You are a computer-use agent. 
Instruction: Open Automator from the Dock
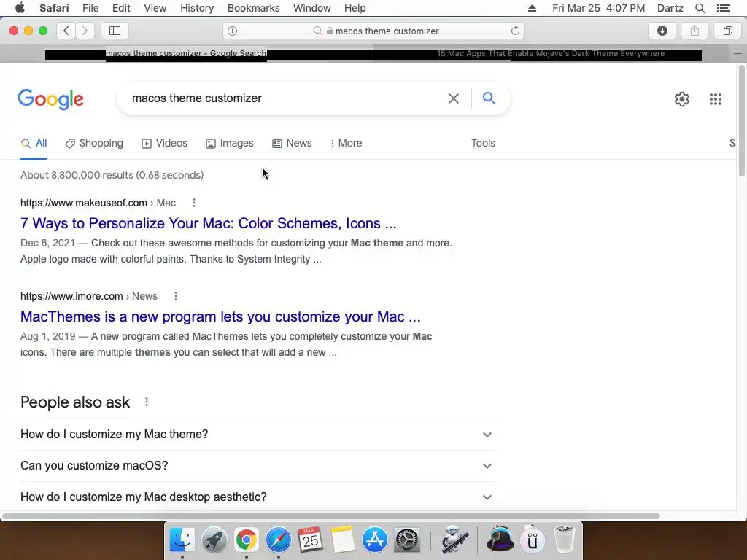tap(454, 540)
